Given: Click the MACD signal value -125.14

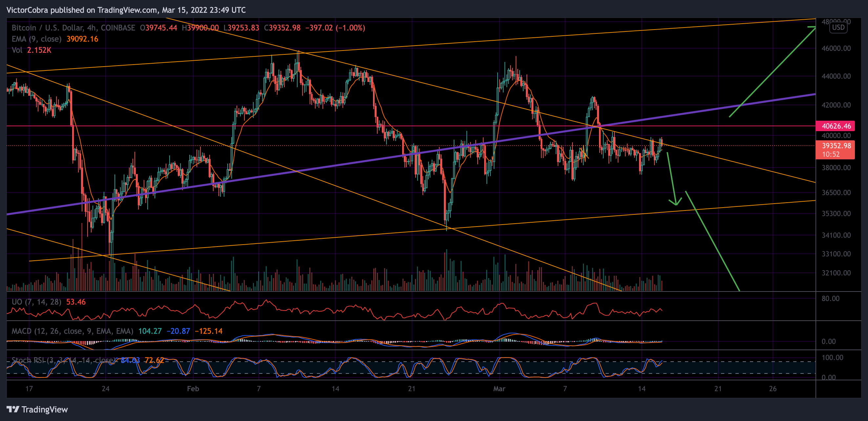Looking at the screenshot, I should [209, 331].
